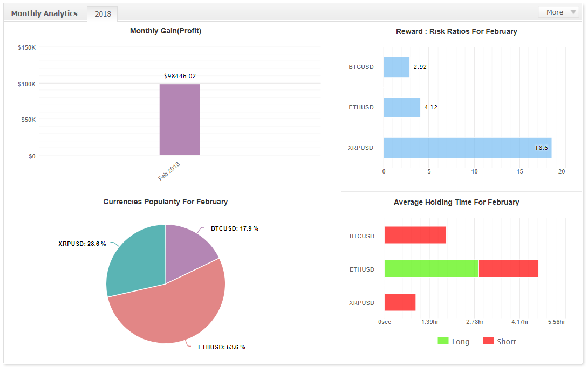Click ETHUSD green long holding bar
The image size is (588, 367).
tap(431, 268)
